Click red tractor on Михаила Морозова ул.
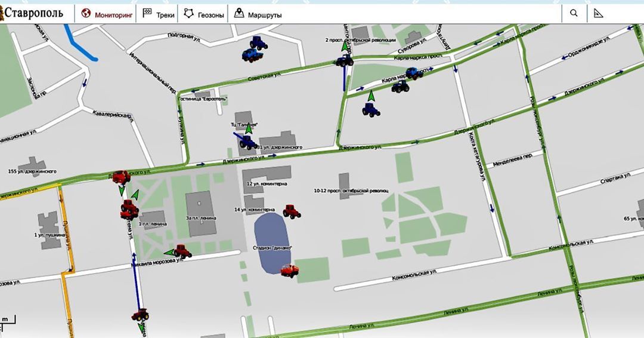The height and width of the screenshot is (338, 644). [182, 251]
